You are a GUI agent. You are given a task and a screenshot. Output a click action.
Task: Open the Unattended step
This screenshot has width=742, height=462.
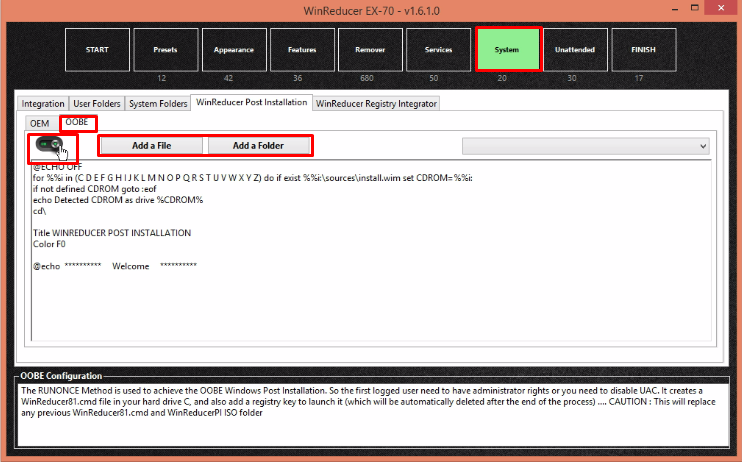point(575,50)
